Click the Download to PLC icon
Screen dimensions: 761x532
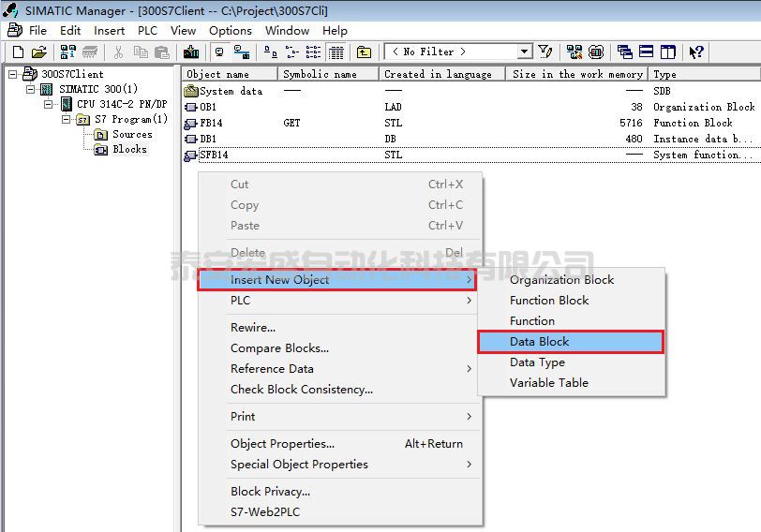[191, 52]
